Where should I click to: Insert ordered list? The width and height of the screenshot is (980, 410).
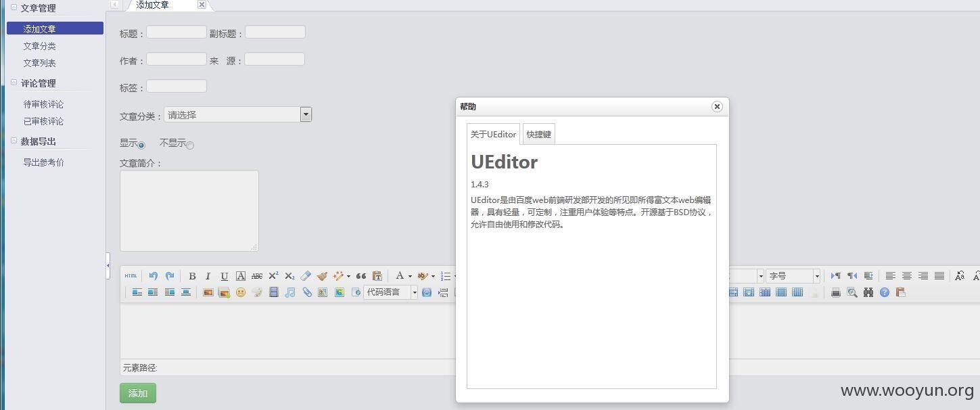click(446, 275)
